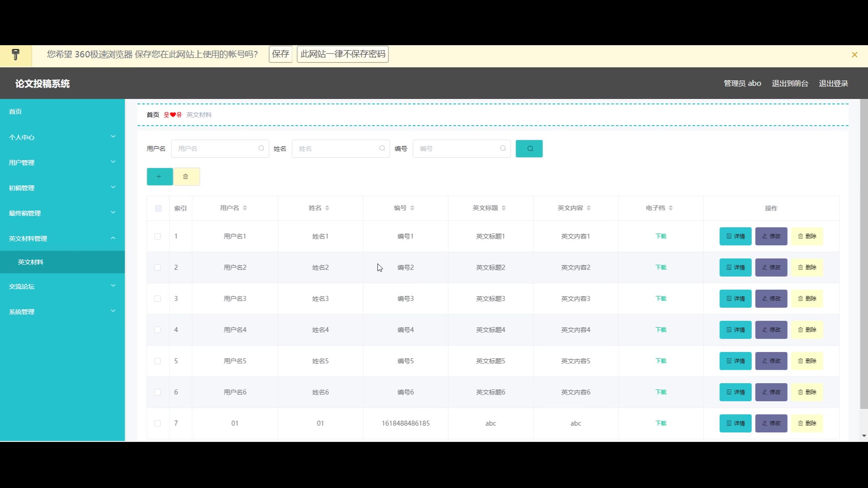868x488 pixels.
Task: Click the 论文投稿系统 site title
Action: pyautogui.click(x=42, y=84)
